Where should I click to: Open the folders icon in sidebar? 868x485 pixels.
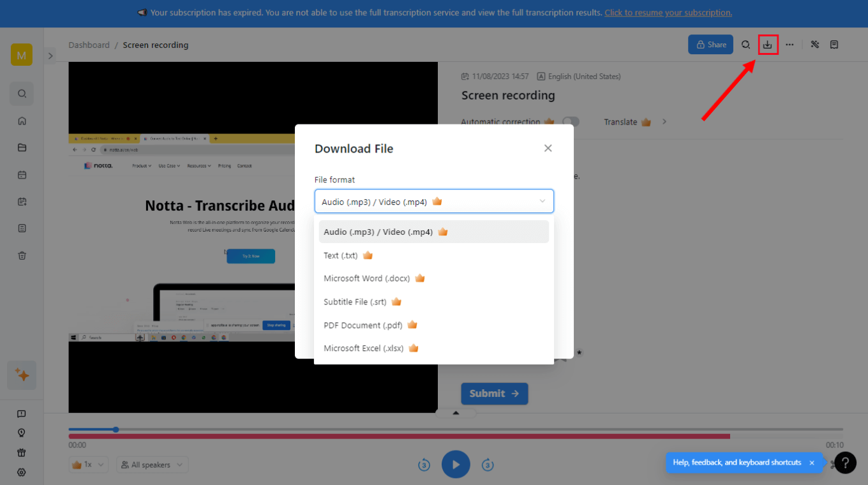click(22, 147)
